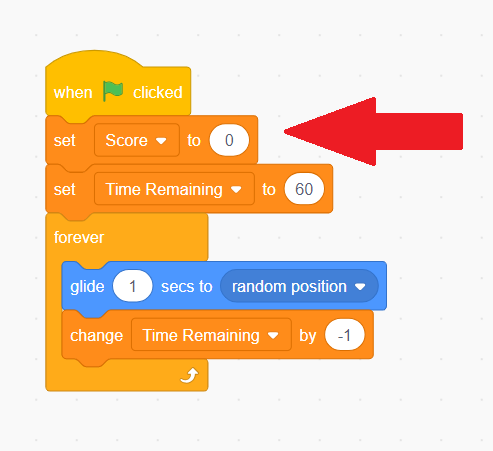Click the word 'clicked' on the hat block
This screenshot has width=493, height=451.
(158, 92)
